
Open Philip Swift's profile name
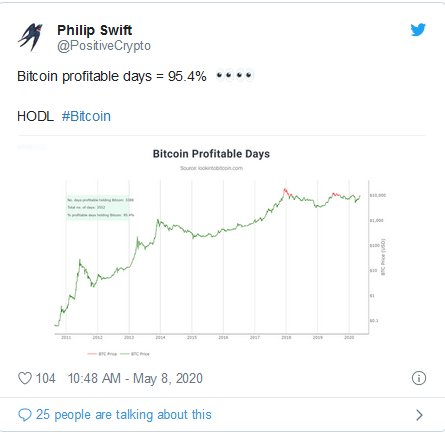(x=95, y=30)
